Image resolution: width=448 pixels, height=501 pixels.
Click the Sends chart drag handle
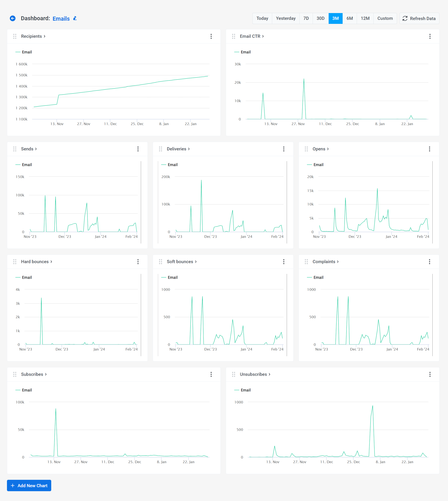15,149
